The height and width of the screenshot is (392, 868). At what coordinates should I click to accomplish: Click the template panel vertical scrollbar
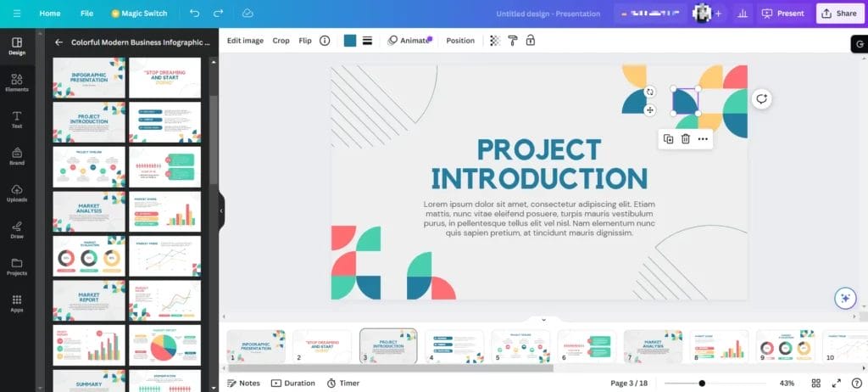(214, 138)
